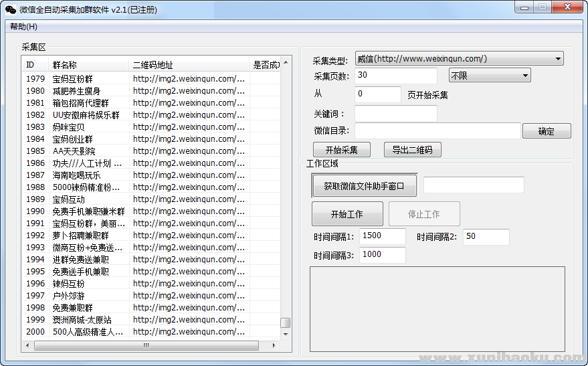Image resolution: width=588 pixels, height=366 pixels.
Task: Click 获取微信文件助手窗口 button
Action: 364,186
